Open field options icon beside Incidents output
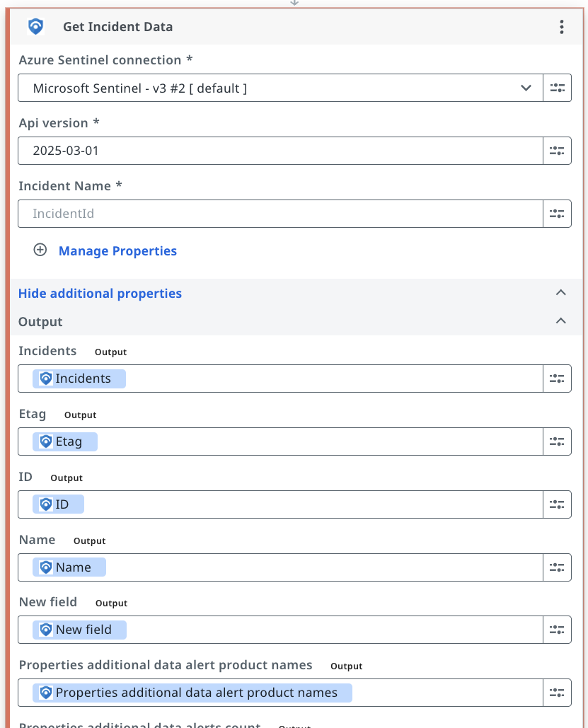Image resolution: width=588 pixels, height=728 pixels. 557,379
